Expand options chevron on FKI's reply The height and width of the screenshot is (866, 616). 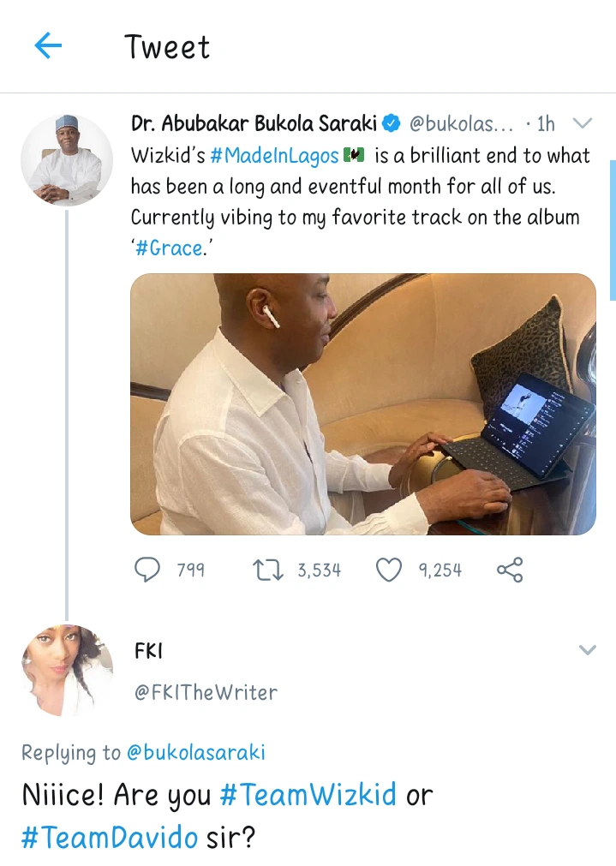coord(587,651)
